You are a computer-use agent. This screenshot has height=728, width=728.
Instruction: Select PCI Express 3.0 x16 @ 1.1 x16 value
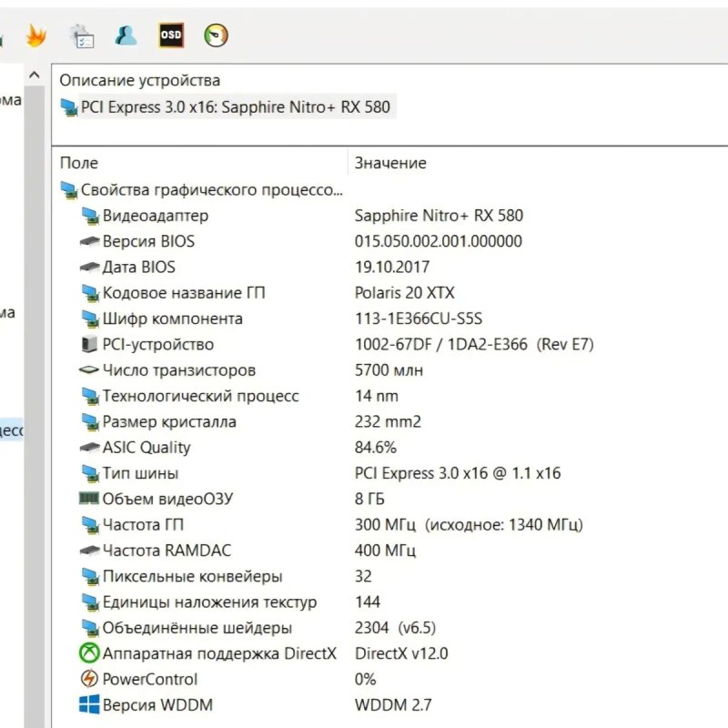(458, 473)
